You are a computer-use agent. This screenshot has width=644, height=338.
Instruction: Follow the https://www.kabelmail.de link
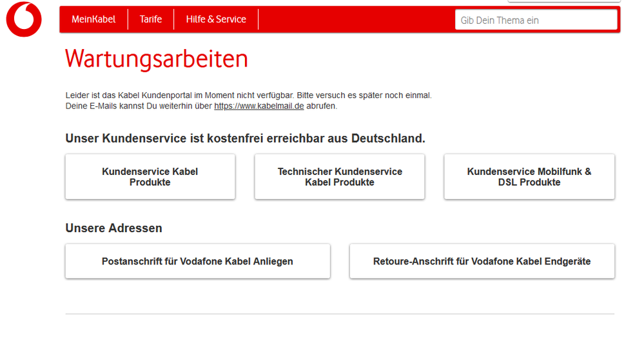tap(259, 106)
